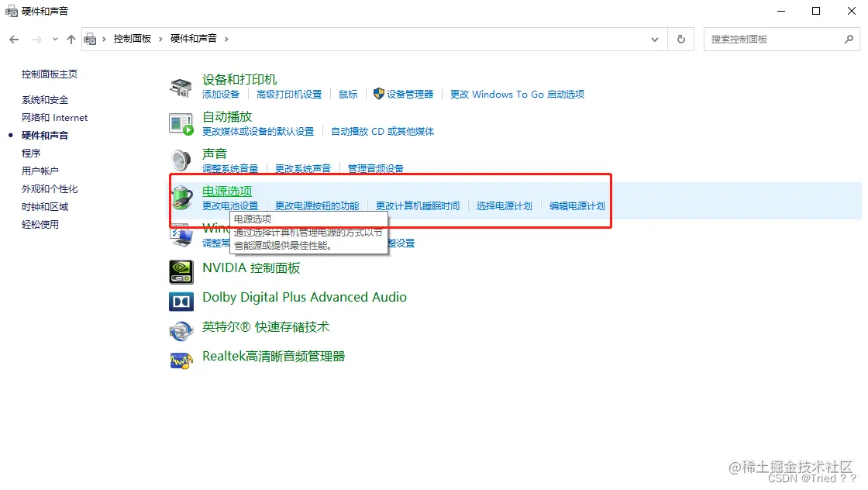Select 硬件和声音 in sidebar
The width and height of the screenshot is (868, 490).
coord(45,135)
